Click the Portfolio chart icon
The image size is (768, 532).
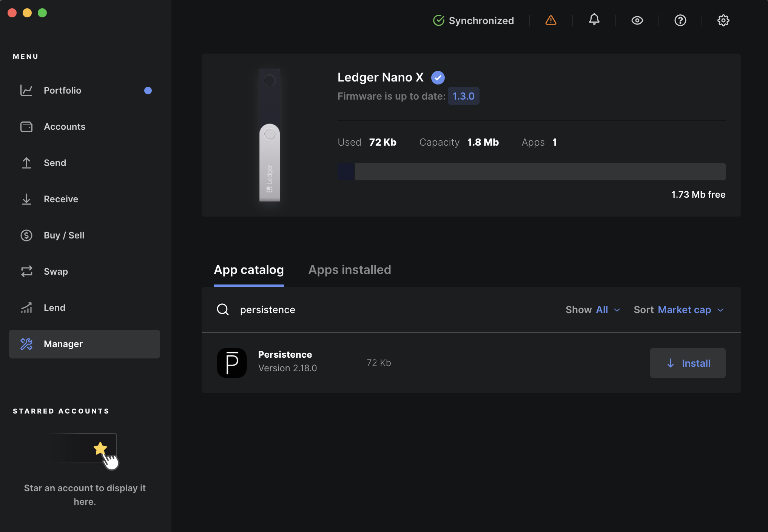click(x=26, y=91)
